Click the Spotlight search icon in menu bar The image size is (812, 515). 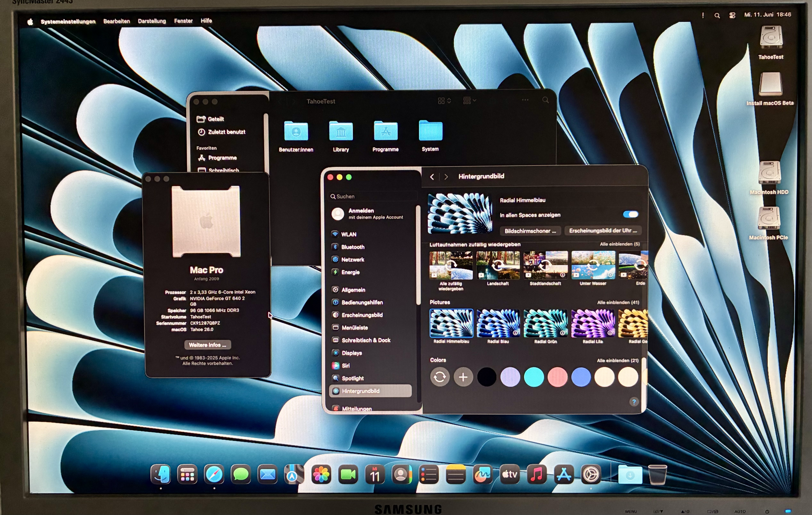pyautogui.click(x=717, y=15)
